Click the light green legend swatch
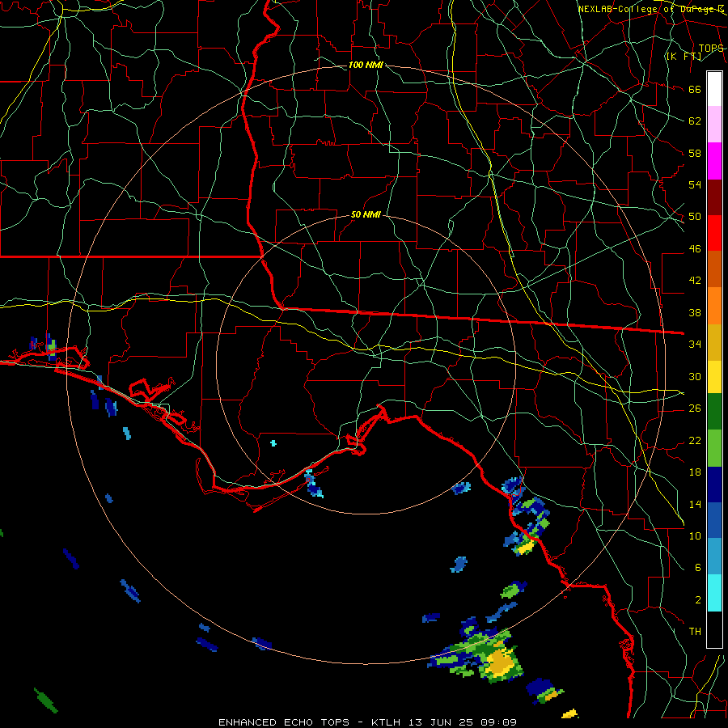This screenshot has height=728, width=728. point(714,448)
